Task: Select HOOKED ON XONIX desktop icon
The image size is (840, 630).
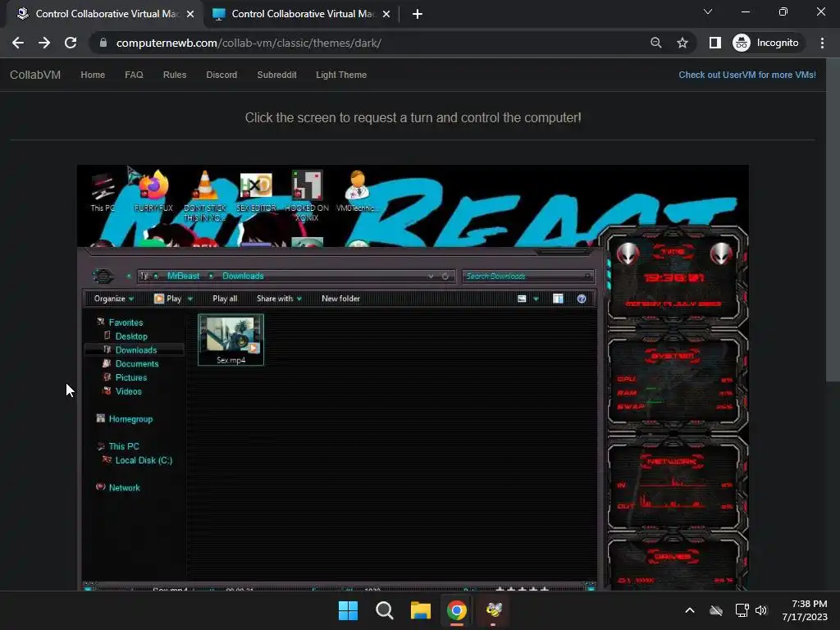Action: tap(307, 196)
